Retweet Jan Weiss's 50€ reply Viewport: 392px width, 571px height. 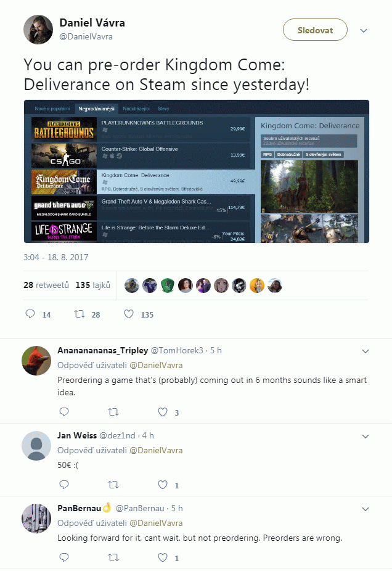pos(113,485)
